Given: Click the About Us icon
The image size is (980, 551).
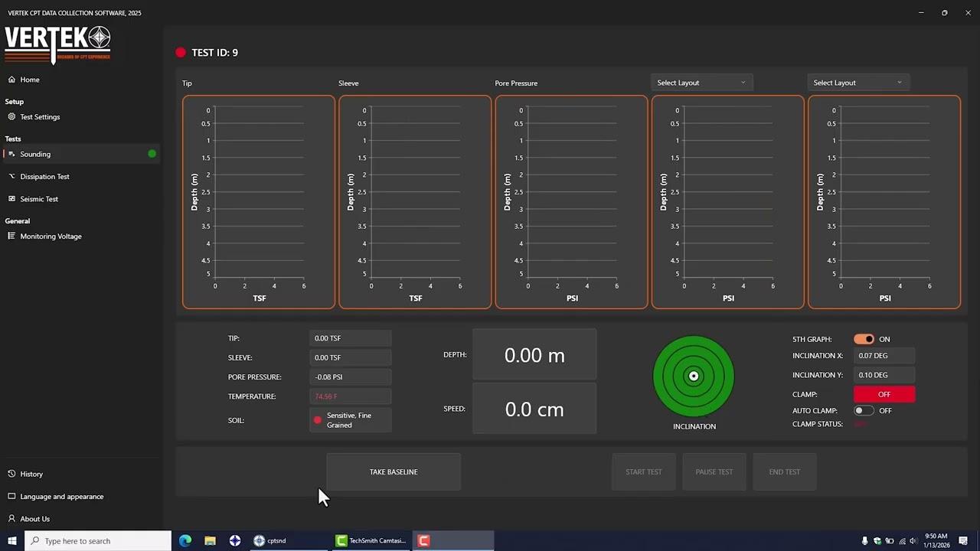Looking at the screenshot, I should [11, 518].
